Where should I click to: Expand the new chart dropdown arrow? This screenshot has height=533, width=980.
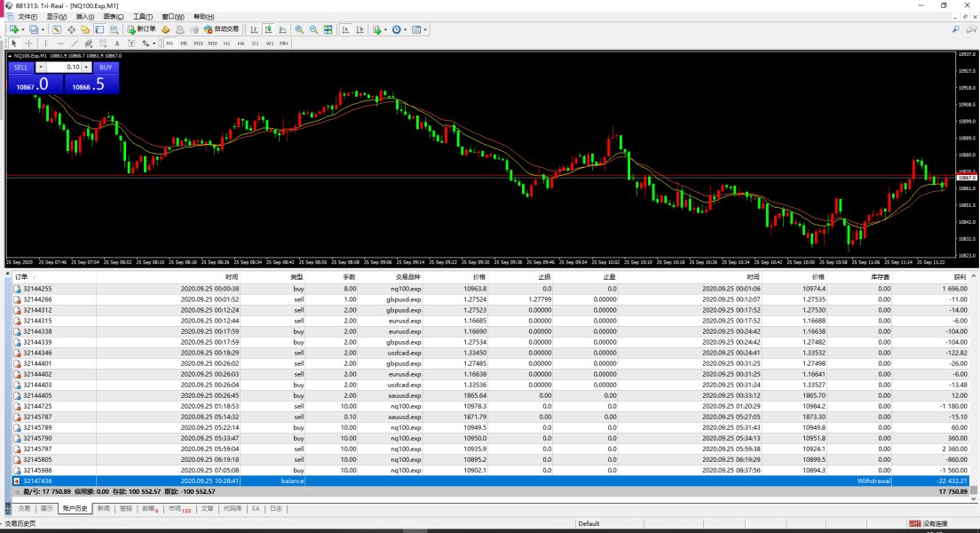click(22, 29)
